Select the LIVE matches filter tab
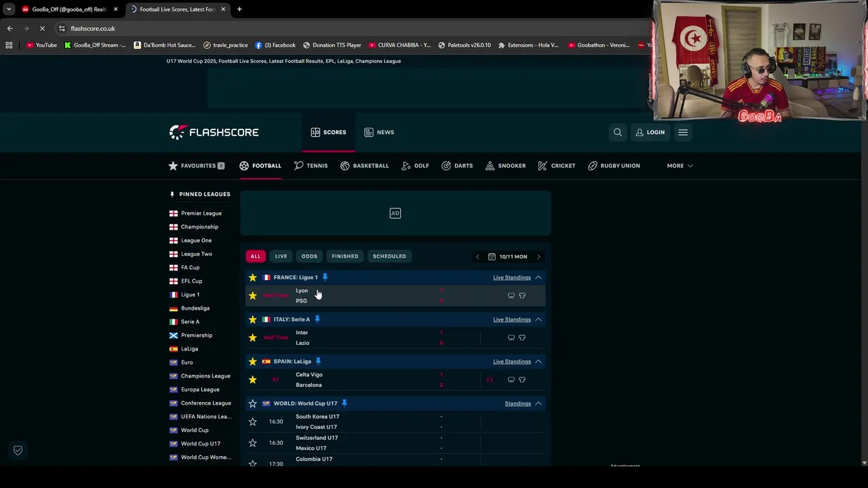The height and width of the screenshot is (488, 868). click(x=281, y=256)
